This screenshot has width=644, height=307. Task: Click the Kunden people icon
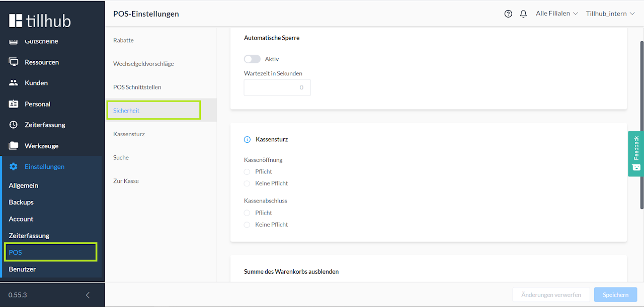pos(14,83)
